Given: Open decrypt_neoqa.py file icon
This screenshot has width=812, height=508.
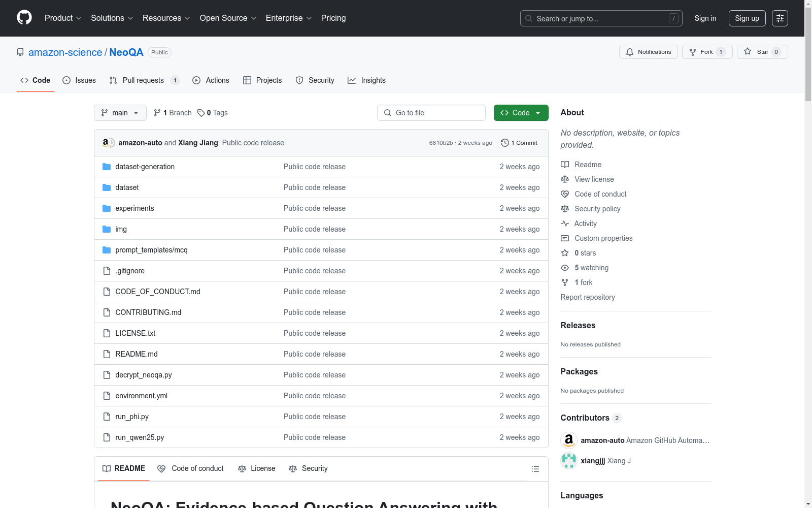Looking at the screenshot, I should pos(107,375).
